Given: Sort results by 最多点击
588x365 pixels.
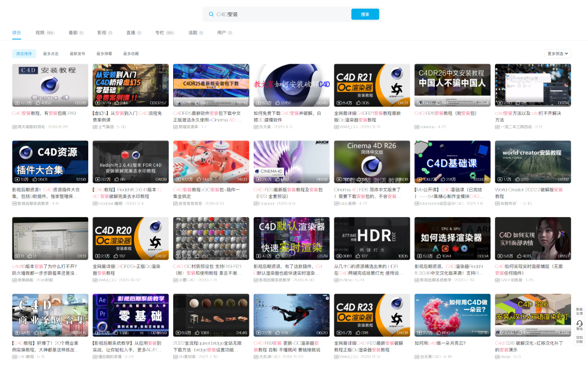Looking at the screenshot, I should pos(51,54).
